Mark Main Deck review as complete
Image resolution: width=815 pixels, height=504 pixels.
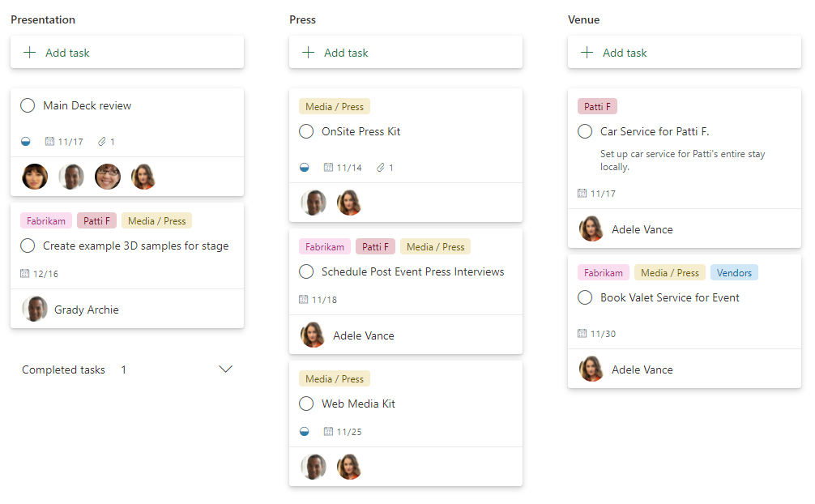click(28, 105)
